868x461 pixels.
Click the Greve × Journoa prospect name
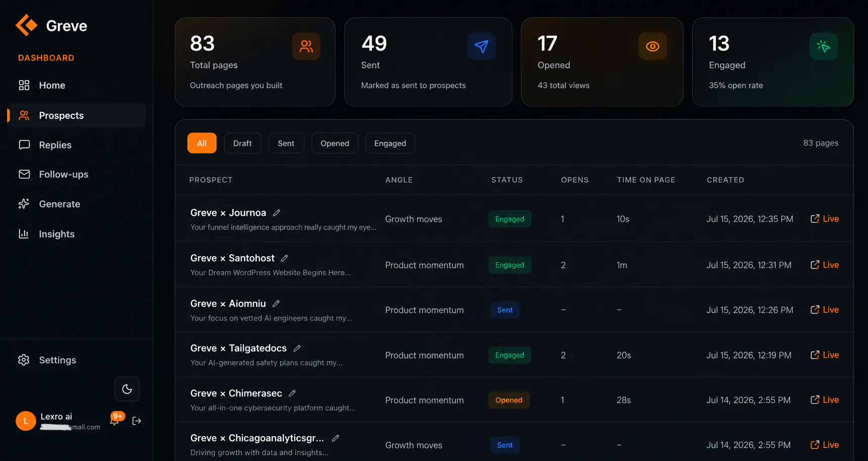point(228,213)
